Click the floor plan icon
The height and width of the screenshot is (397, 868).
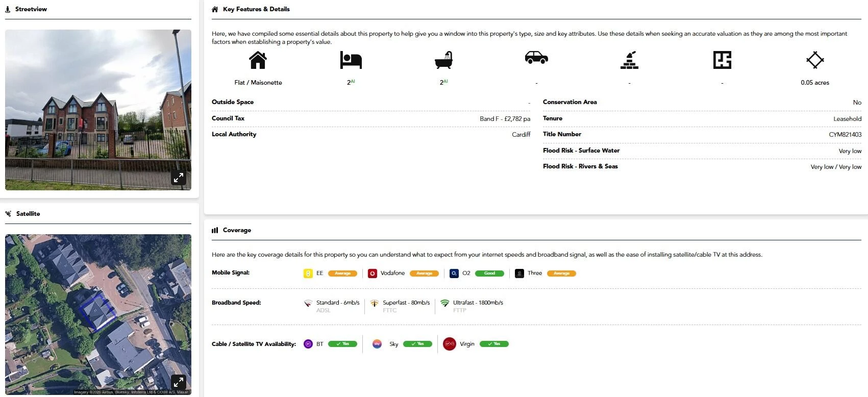click(722, 60)
